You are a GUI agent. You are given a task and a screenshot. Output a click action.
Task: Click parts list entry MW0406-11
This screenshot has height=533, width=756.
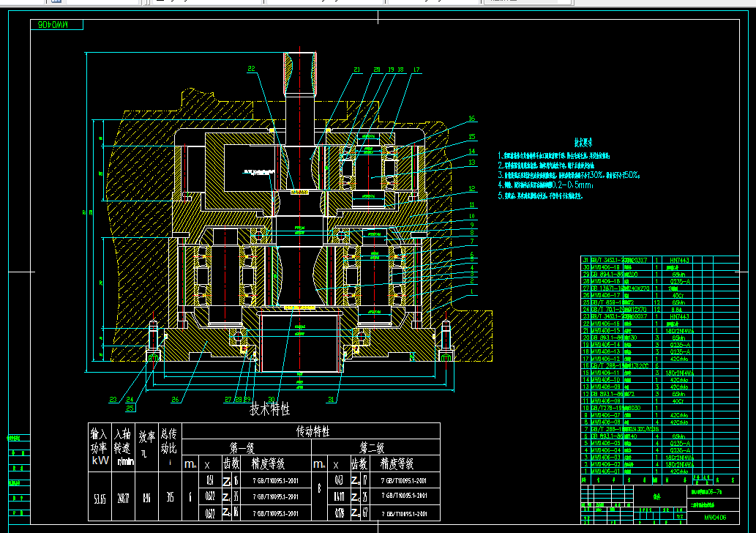pyautogui.click(x=605, y=373)
